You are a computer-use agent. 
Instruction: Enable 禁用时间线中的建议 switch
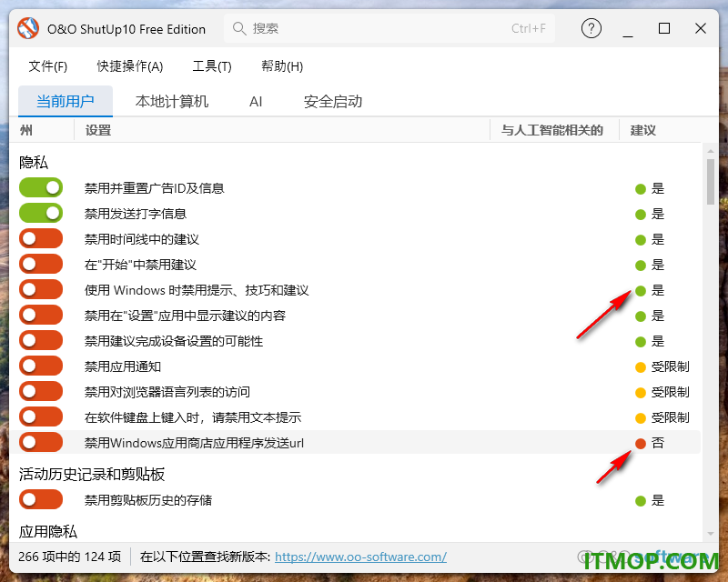pyautogui.click(x=41, y=238)
